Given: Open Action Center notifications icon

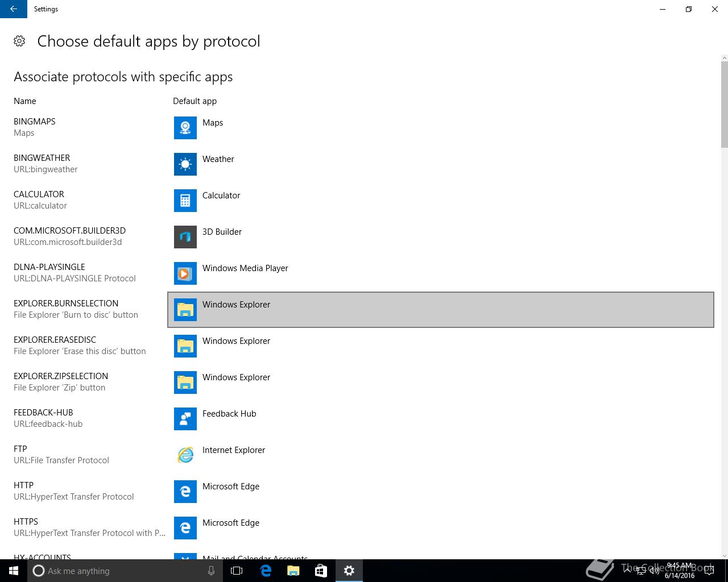Looking at the screenshot, I should coord(710,571).
